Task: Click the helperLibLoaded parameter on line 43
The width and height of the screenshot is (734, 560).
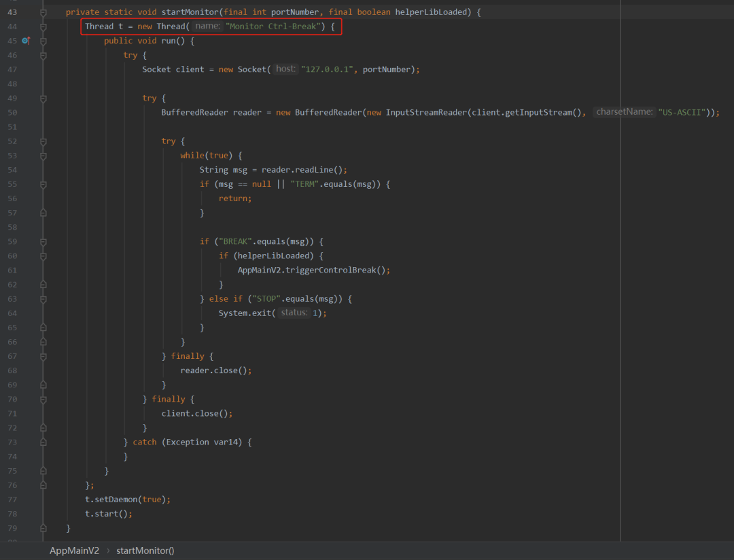Action: [x=433, y=12]
